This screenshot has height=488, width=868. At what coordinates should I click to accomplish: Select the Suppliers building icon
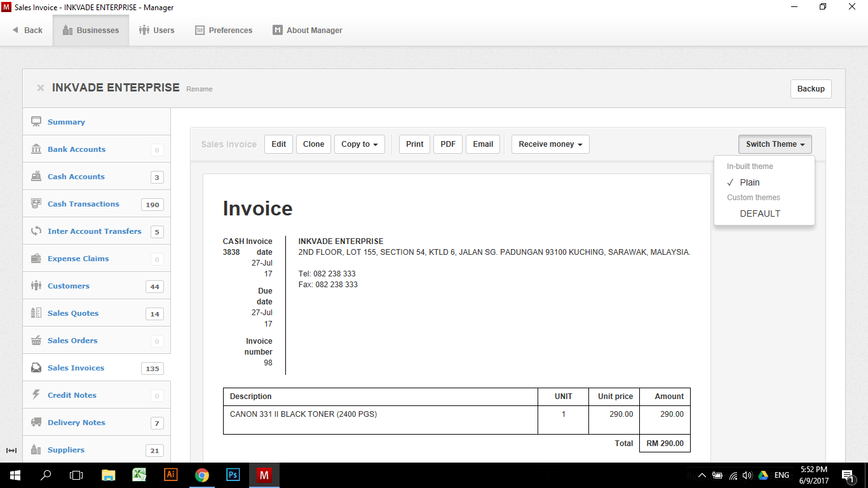pyautogui.click(x=36, y=450)
